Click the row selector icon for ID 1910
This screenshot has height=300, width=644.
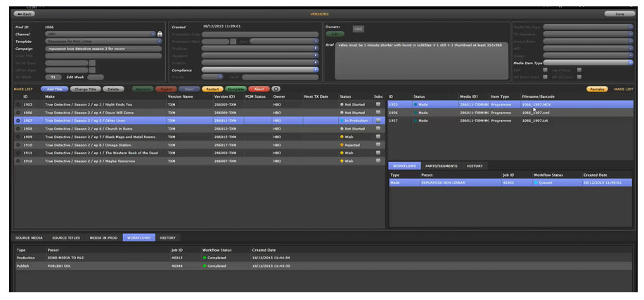(x=18, y=145)
